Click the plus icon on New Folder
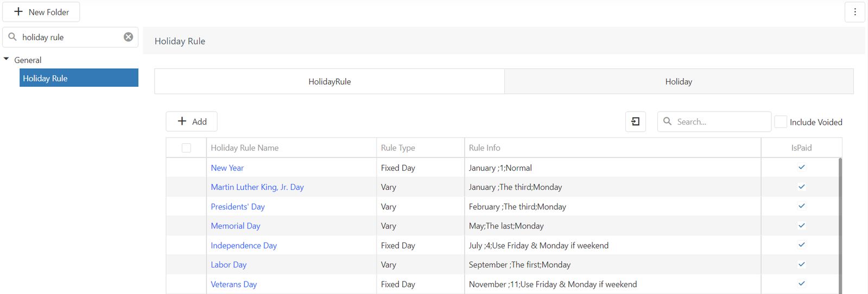Screen dimensions: 868x294 tap(18, 11)
